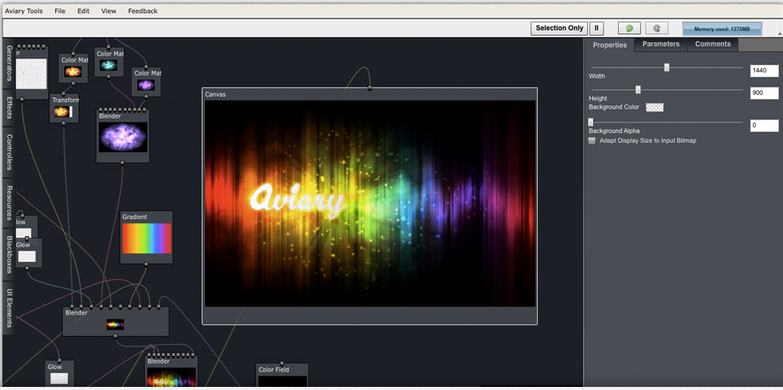Image resolution: width=783 pixels, height=390 pixels.
Task: Select the wide Blender node with small rainbow thumbnail
Action: (116, 321)
